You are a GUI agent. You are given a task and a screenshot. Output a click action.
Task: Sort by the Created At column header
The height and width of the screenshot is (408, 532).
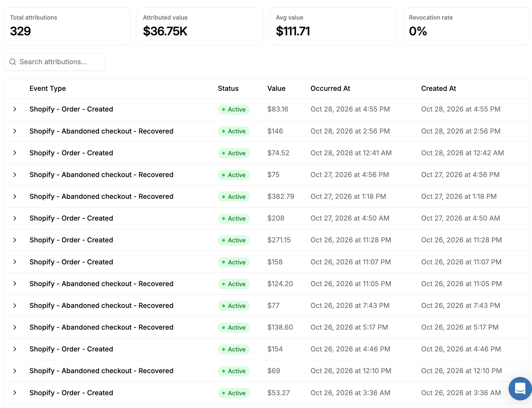tap(439, 88)
